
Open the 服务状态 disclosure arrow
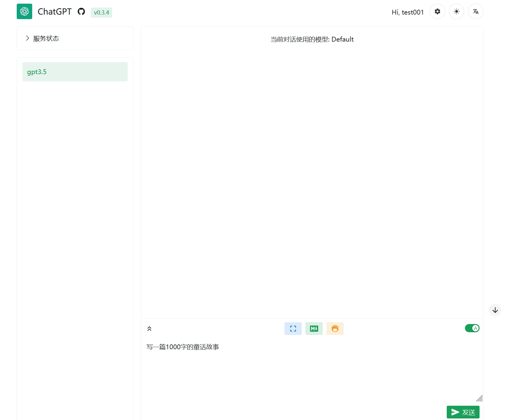click(27, 38)
